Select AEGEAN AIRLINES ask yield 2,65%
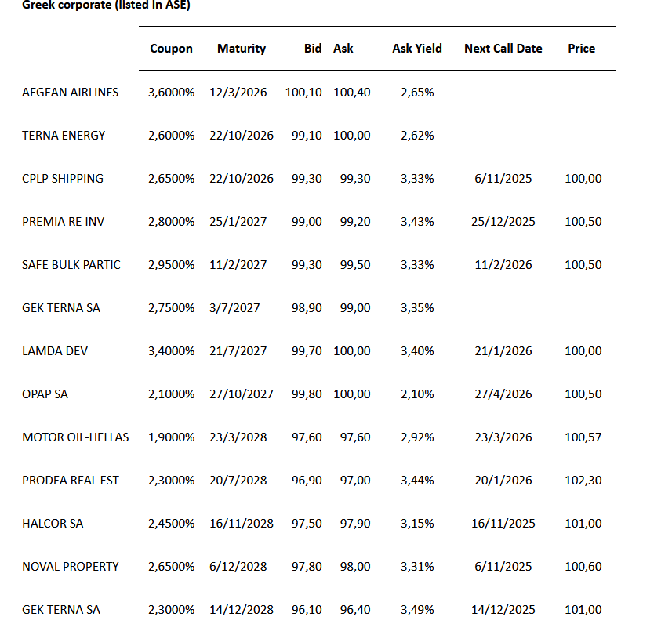Viewport: 672px width, 624px height. click(416, 93)
